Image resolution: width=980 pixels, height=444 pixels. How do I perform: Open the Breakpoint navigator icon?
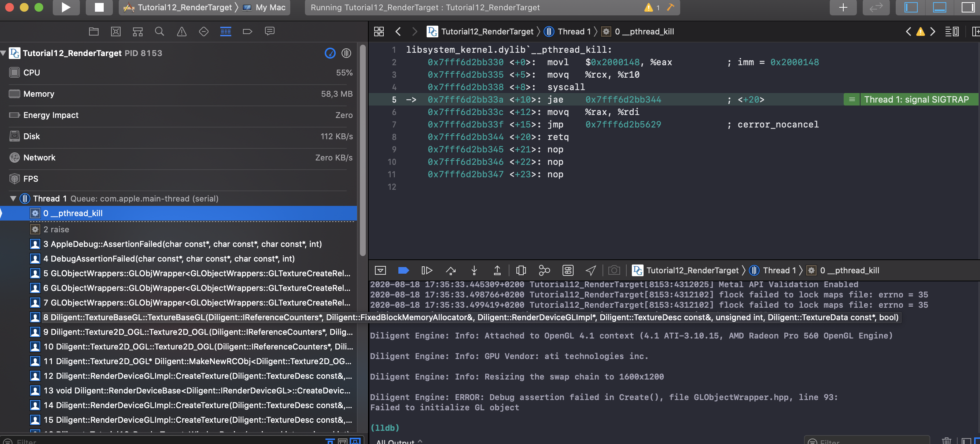click(247, 32)
